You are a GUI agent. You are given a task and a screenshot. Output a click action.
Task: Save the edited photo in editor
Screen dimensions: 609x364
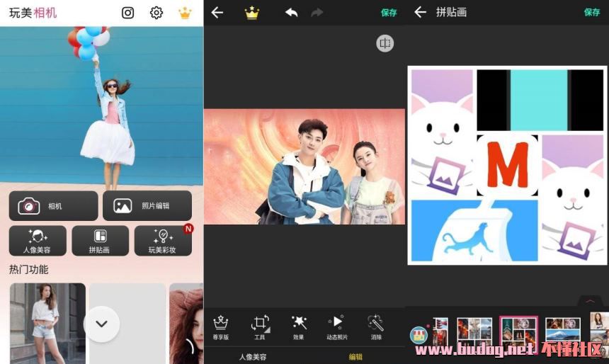tap(388, 13)
